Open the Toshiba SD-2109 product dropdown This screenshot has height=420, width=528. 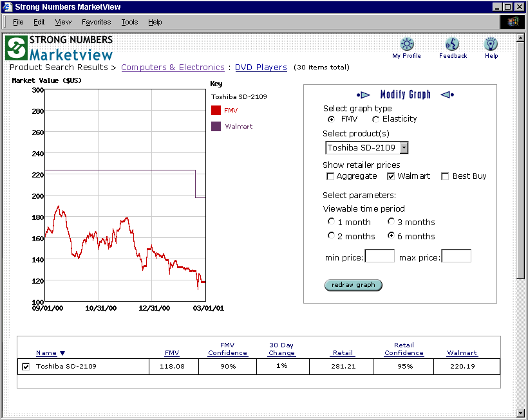click(404, 148)
